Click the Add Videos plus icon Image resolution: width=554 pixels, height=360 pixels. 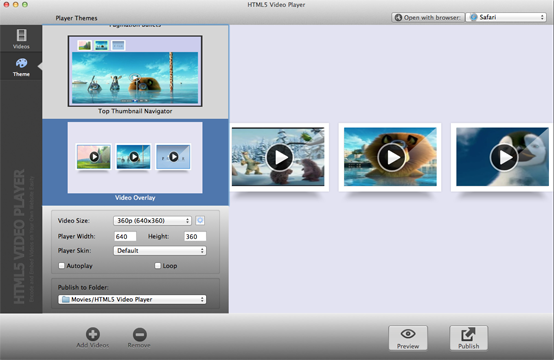93,334
